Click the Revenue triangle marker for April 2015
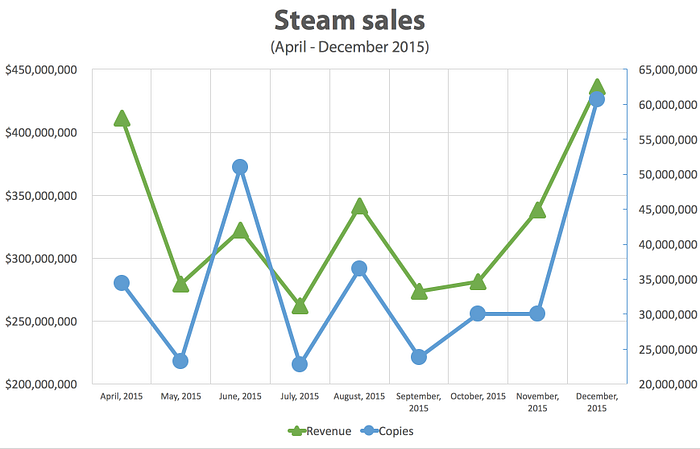This screenshot has height=449, width=700. (x=122, y=119)
